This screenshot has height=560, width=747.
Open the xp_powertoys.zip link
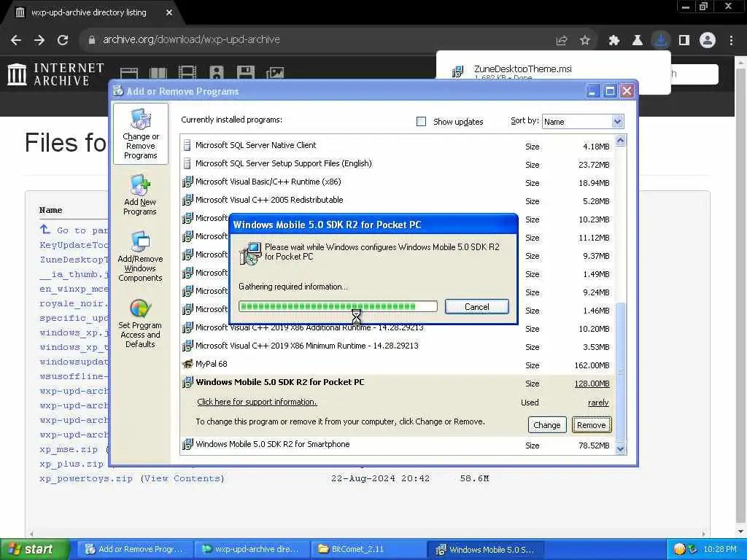coord(86,478)
